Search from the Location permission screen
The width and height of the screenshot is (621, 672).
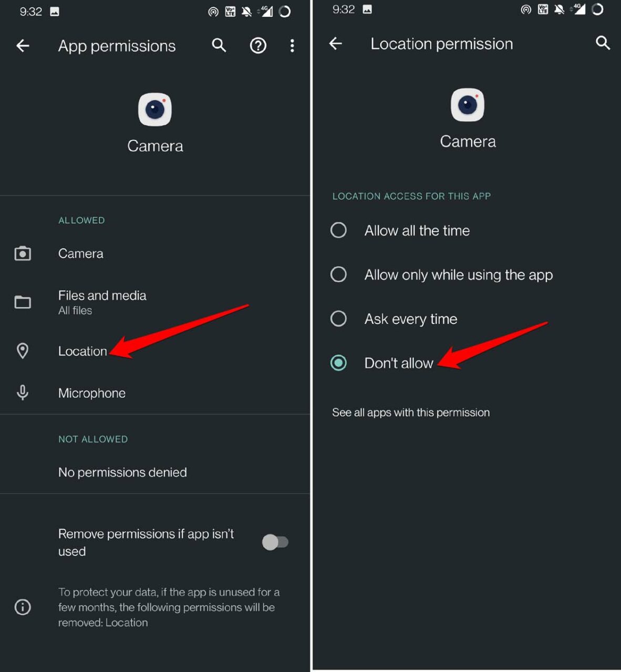point(603,43)
